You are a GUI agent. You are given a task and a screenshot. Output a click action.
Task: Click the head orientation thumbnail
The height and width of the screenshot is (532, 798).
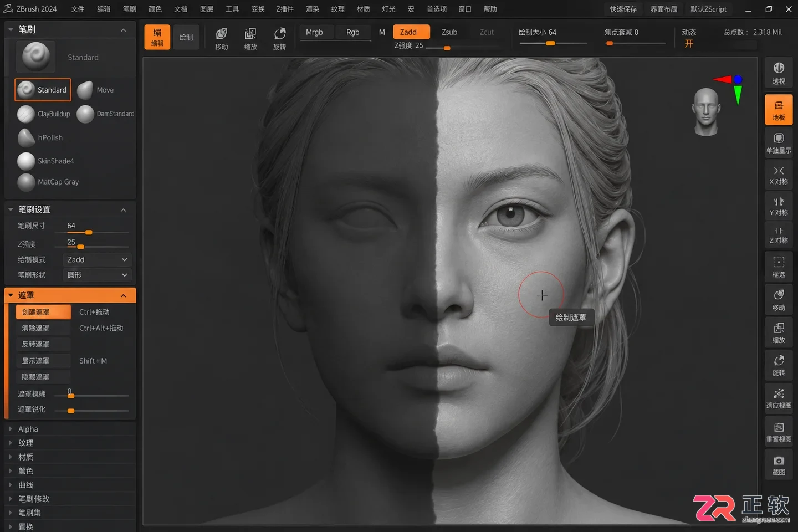coord(706,111)
